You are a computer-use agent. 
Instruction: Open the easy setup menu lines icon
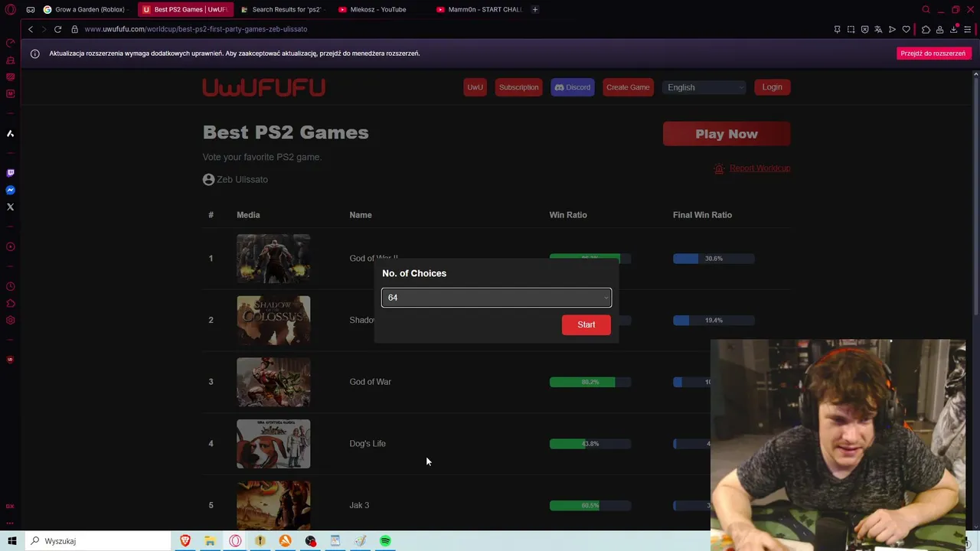968,29
